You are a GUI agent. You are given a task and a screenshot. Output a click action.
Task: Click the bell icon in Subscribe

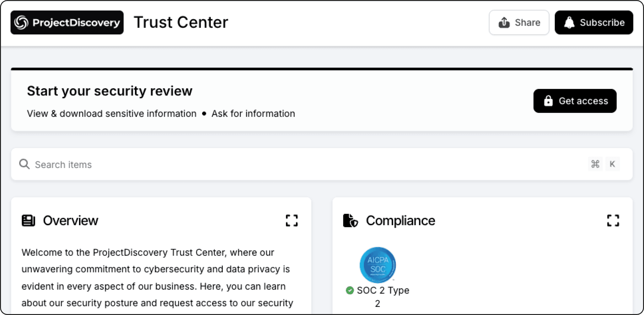pos(569,23)
